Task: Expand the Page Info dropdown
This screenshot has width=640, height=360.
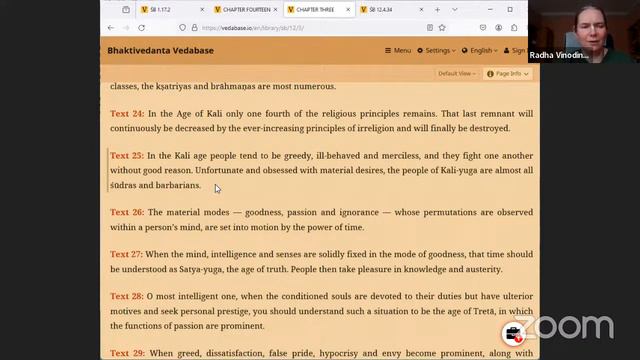Action: (508, 73)
